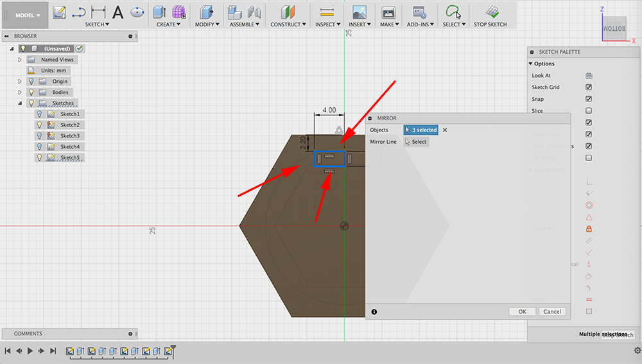Image resolution: width=642 pixels, height=364 pixels.
Task: Enable the 3D Sketch checkbox
Action: [x=589, y=158]
